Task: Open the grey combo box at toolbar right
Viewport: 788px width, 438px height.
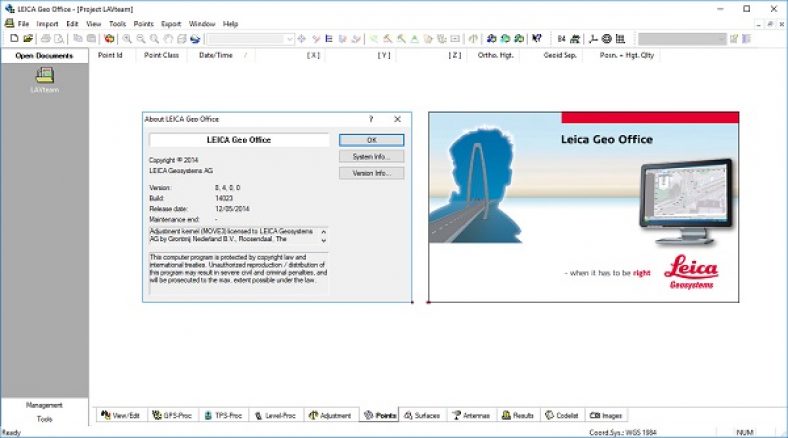Action: point(682,39)
